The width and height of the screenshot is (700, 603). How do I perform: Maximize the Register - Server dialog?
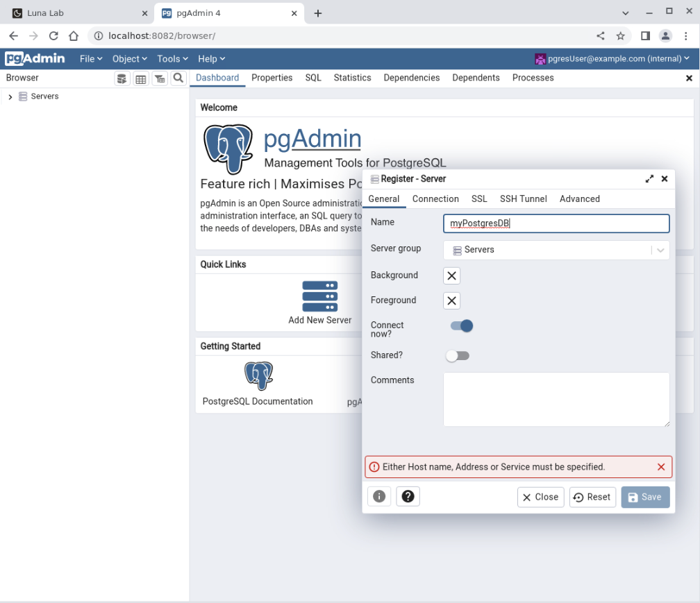[x=649, y=179]
